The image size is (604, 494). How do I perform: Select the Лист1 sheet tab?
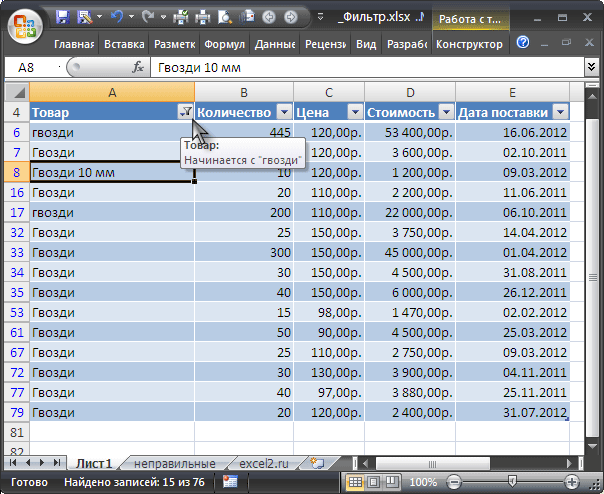click(94, 464)
